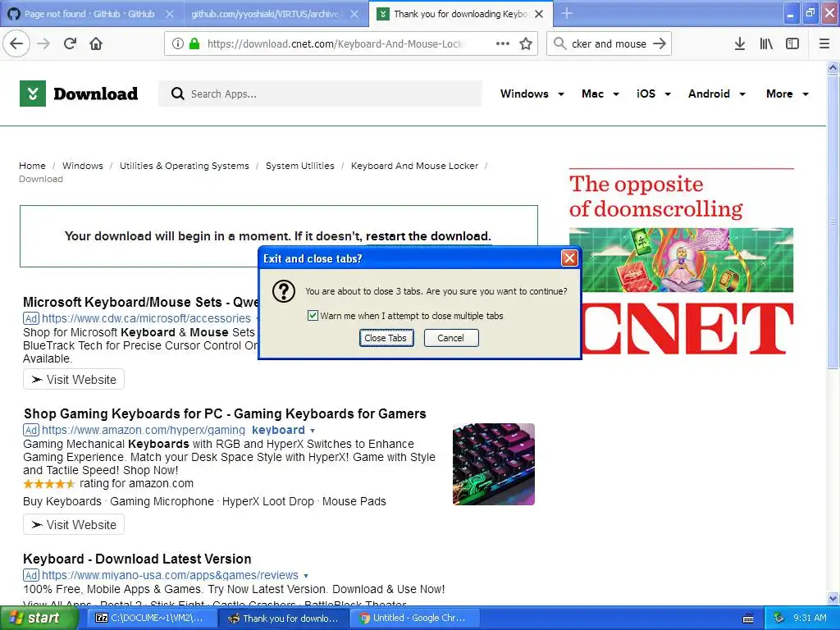Click the Ad badge next to amazon.com link

coord(31,430)
